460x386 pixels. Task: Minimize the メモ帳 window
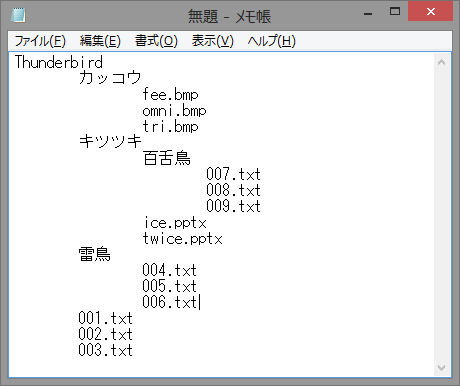[368, 13]
